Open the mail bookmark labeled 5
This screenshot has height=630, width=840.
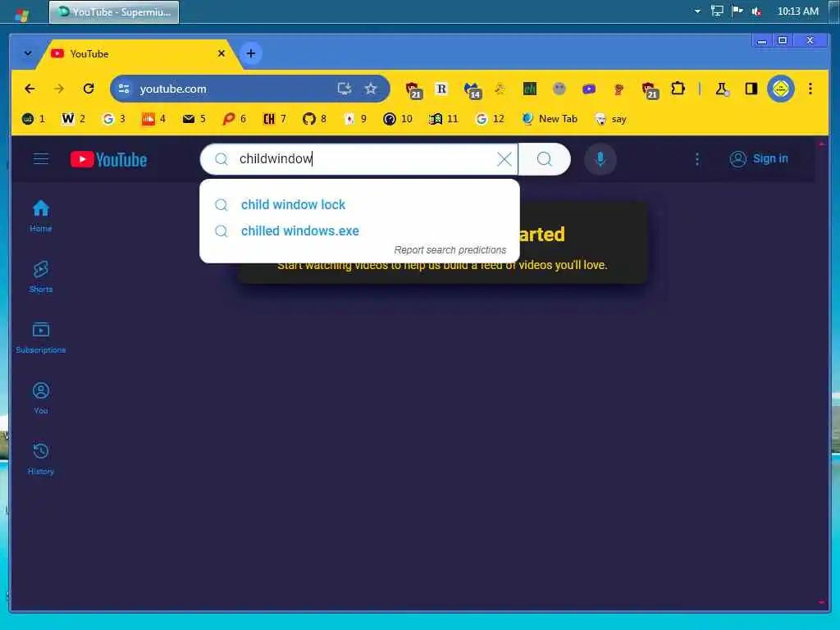click(194, 119)
